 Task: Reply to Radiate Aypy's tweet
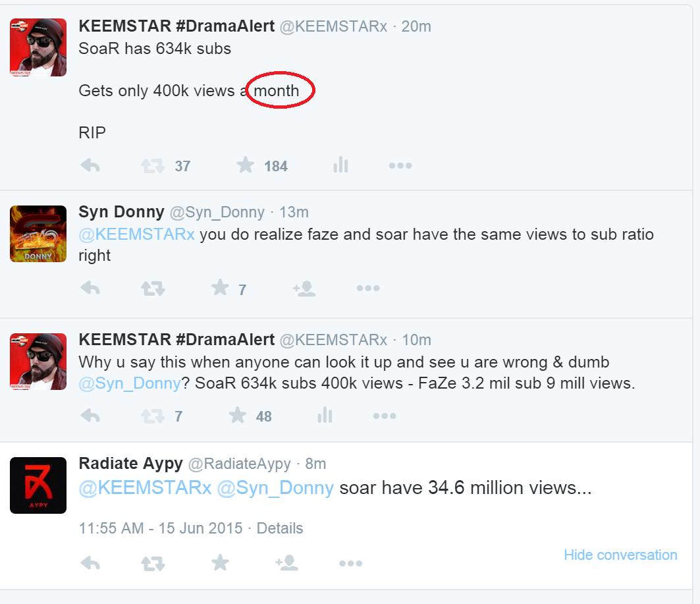click(x=90, y=563)
